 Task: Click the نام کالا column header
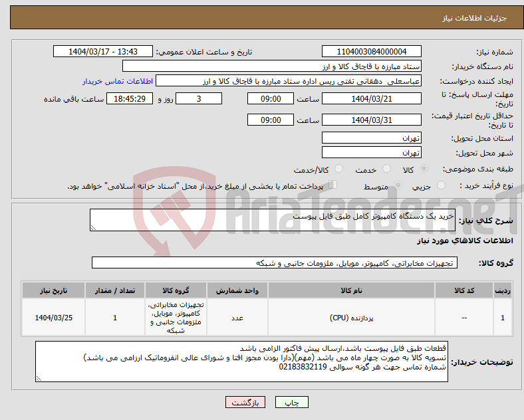tap(351, 290)
